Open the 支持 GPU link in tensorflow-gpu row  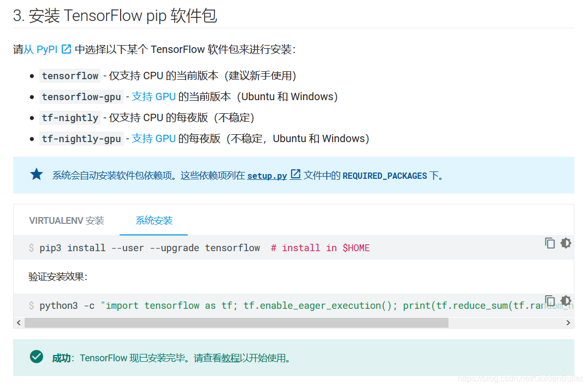point(153,96)
